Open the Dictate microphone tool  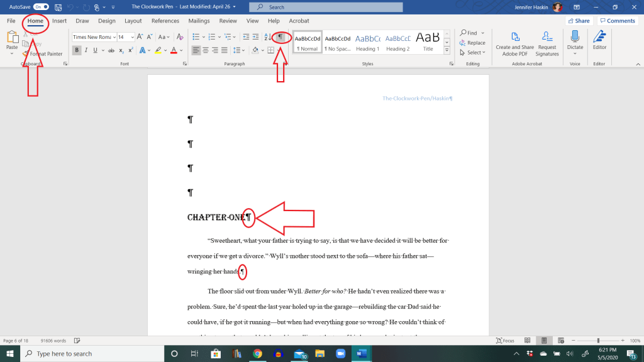tap(575, 41)
